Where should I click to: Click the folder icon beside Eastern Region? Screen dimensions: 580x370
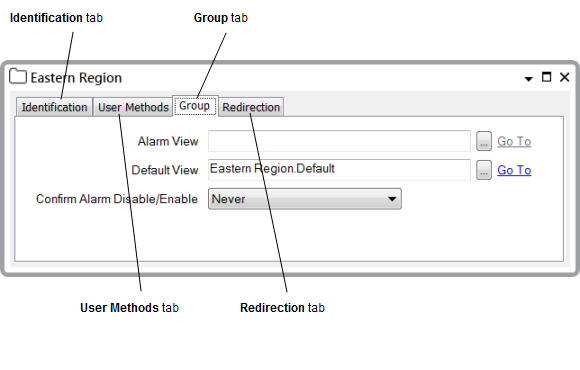tap(18, 76)
